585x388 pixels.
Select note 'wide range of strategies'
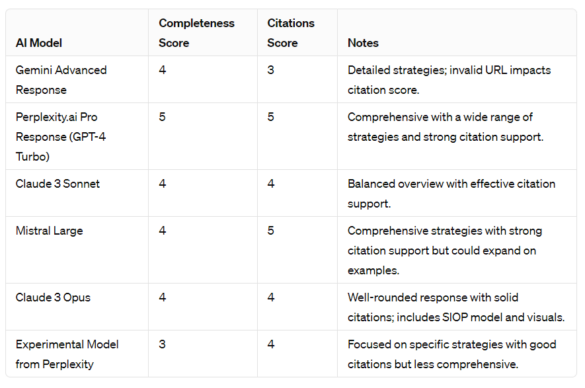tap(445, 127)
